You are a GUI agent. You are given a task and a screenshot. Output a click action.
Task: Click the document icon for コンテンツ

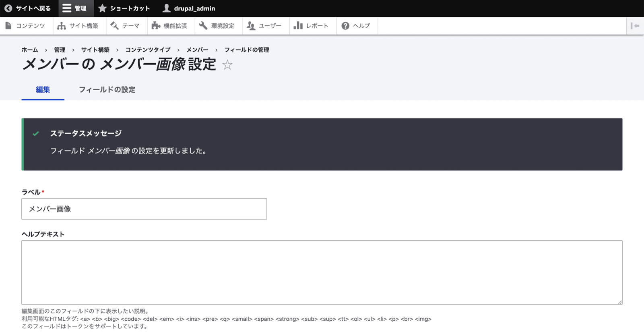(8, 26)
